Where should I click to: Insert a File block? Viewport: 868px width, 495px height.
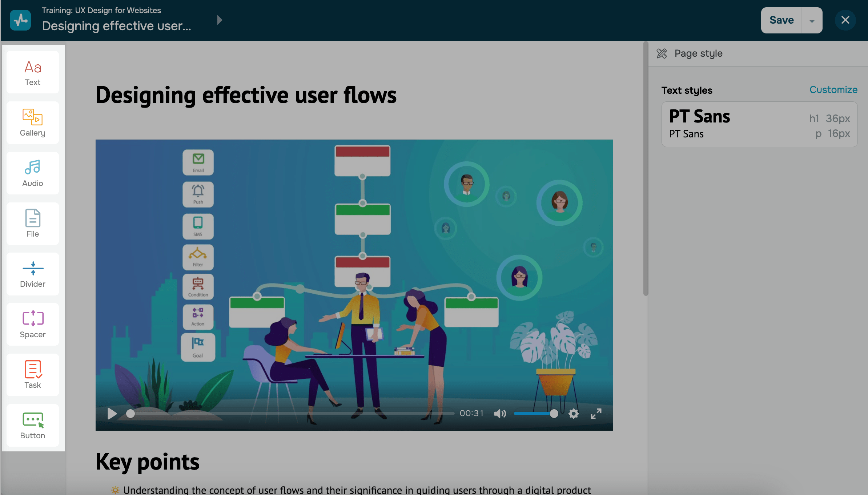tap(33, 224)
